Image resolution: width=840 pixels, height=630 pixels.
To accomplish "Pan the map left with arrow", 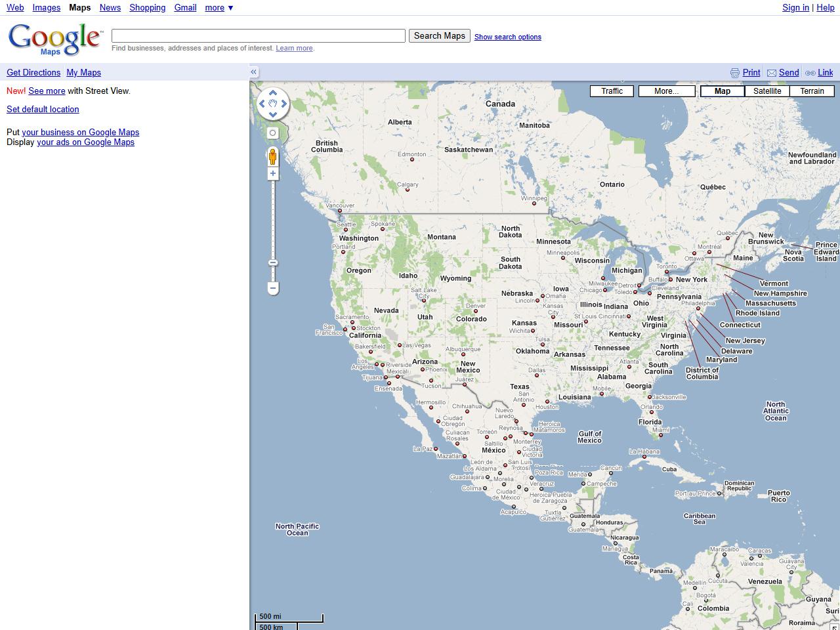I will (x=262, y=104).
